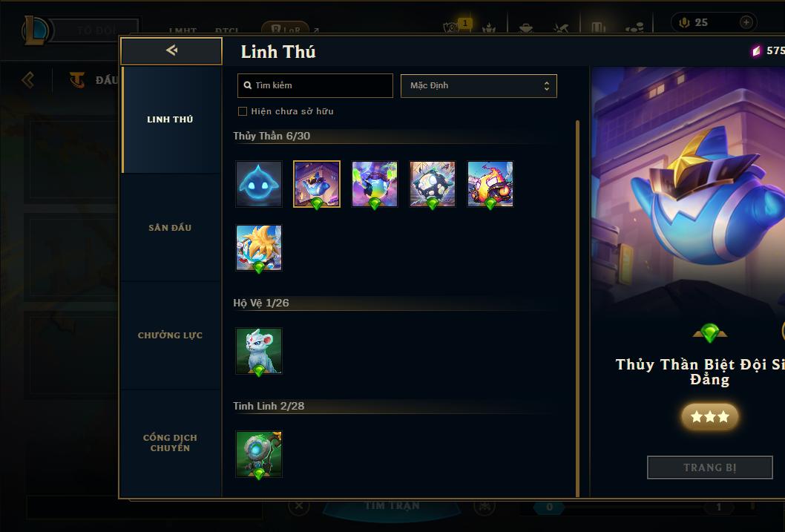The width and height of the screenshot is (785, 532).
Task: Pick the flame-colored Thủy Thần icon
Action: point(490,184)
